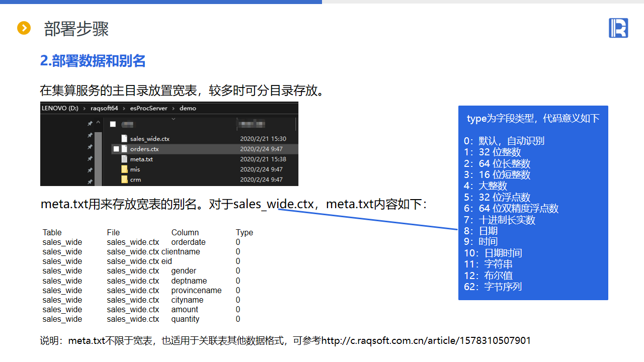Click the Type column header
The height and width of the screenshot is (362, 644).
[x=245, y=232]
